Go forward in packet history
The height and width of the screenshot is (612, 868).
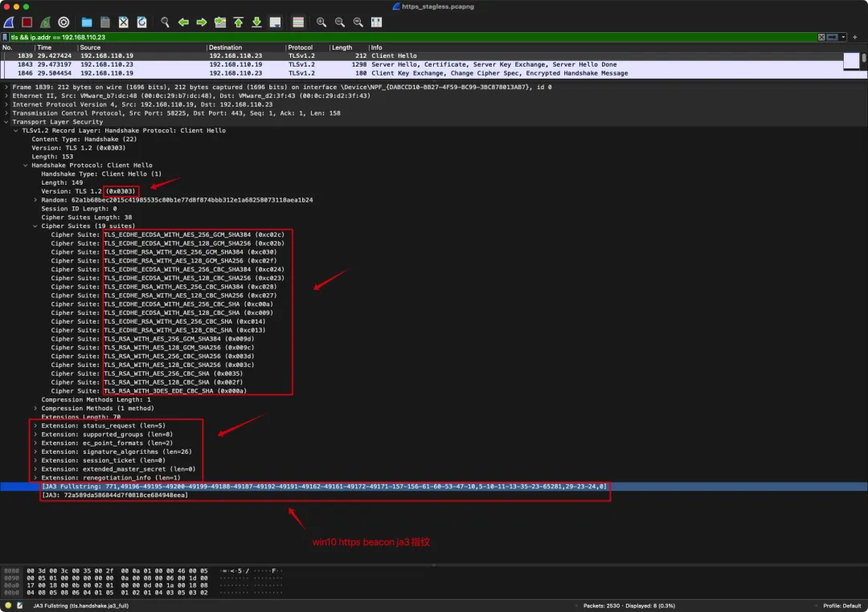click(202, 22)
